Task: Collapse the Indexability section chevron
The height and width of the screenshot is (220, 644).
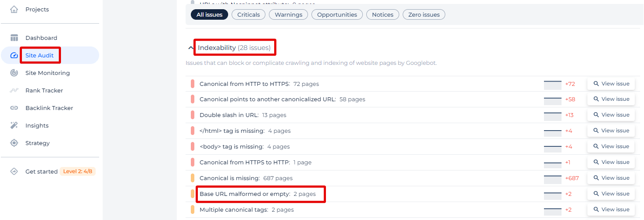Action: (190, 48)
